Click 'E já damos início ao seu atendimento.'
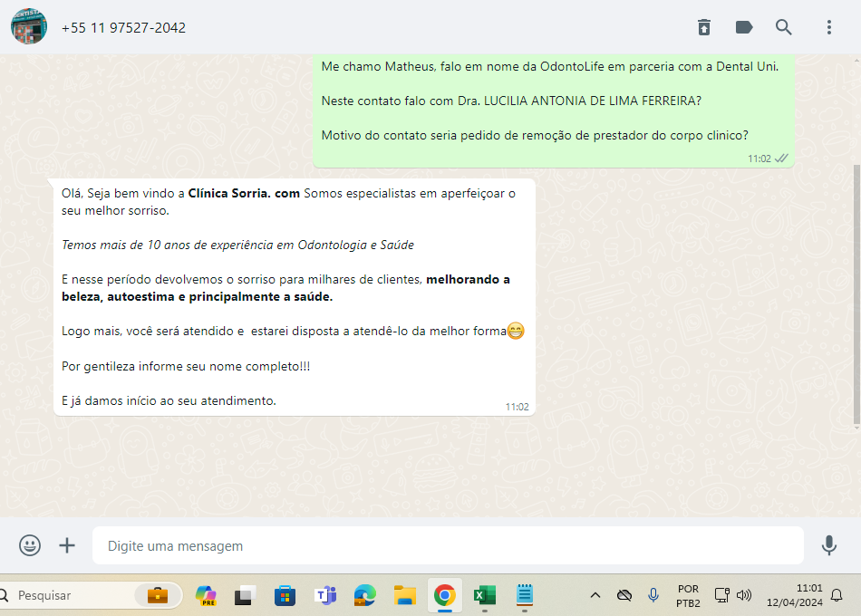Viewport: 861px width, 616px height. (x=169, y=400)
